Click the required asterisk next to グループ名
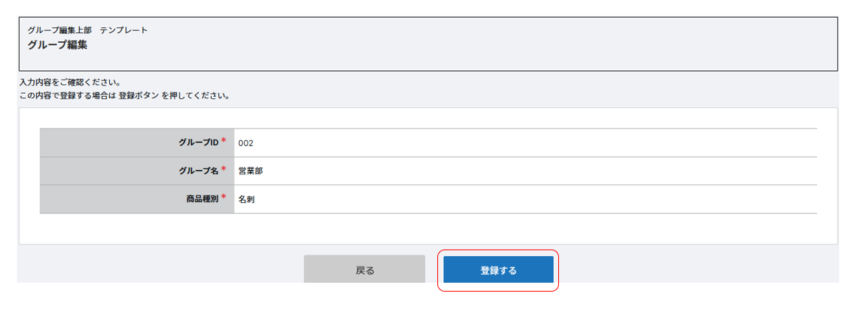The image size is (868, 313). tap(223, 170)
